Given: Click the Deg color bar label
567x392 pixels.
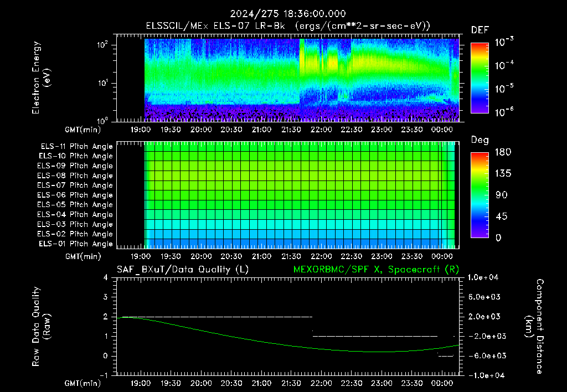Looking at the screenshot, I should coord(480,140).
